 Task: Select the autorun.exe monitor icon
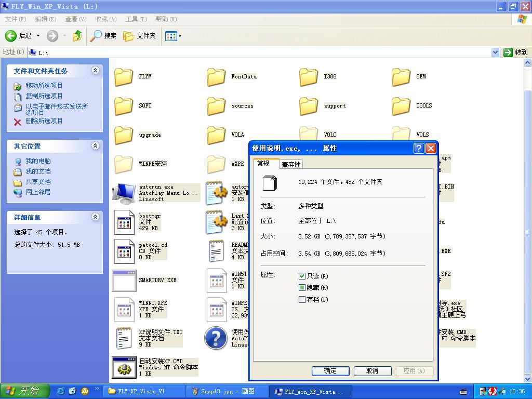tap(124, 193)
